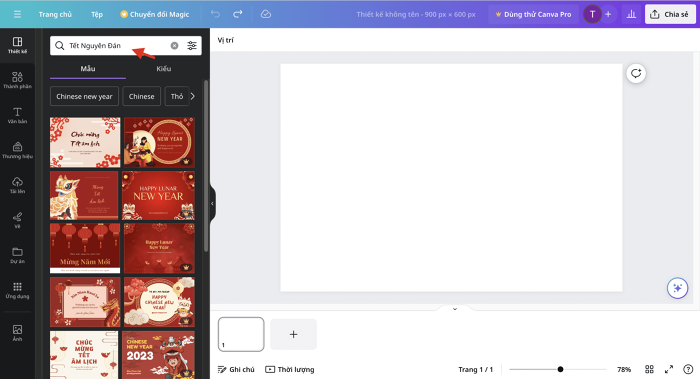Switch to the Kiểu styles tab

[x=163, y=68]
